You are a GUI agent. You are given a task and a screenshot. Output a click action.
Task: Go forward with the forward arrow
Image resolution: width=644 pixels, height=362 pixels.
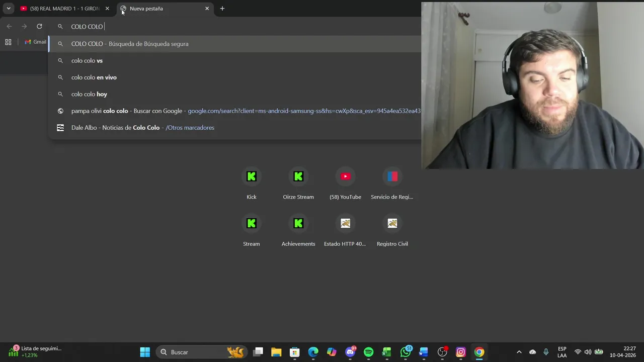pyautogui.click(x=24, y=26)
